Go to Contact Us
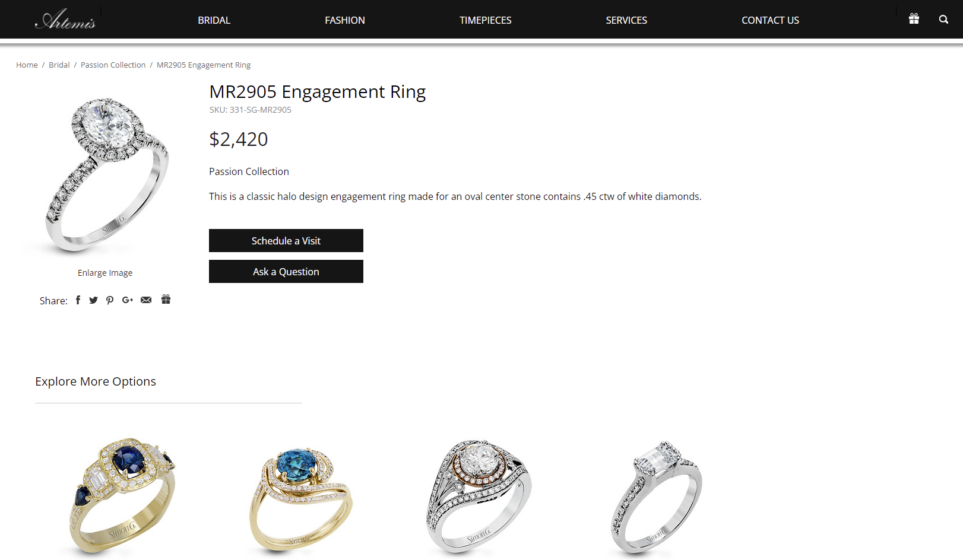Image resolution: width=963 pixels, height=560 pixels. pyautogui.click(x=770, y=20)
